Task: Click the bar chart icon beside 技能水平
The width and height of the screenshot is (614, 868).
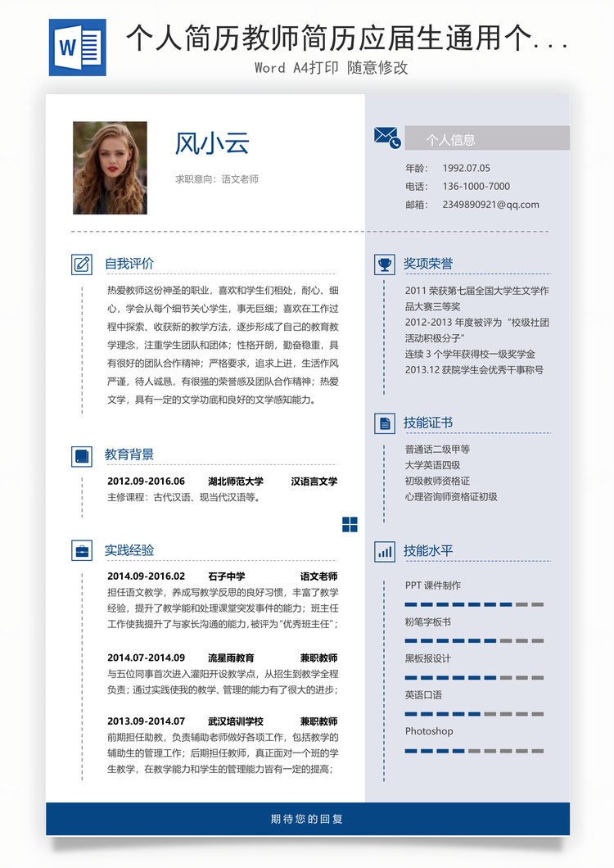Action: (384, 551)
